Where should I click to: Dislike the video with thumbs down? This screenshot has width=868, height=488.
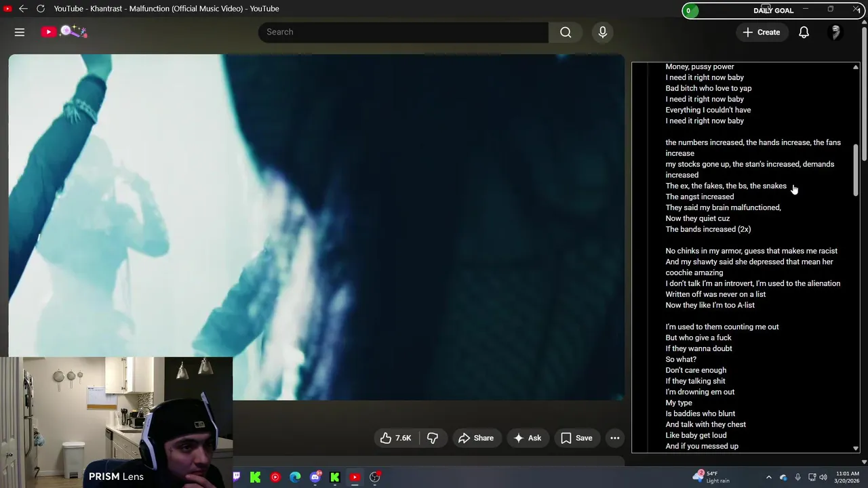(x=433, y=438)
